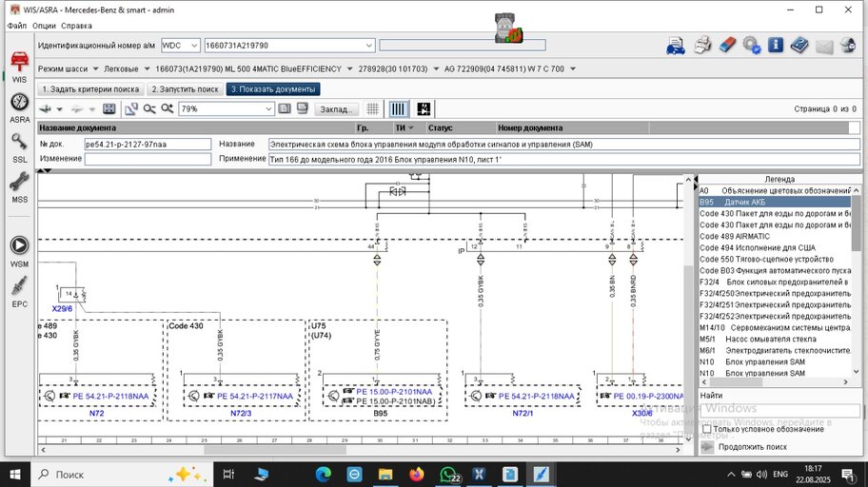Launch WSM module from sidebar

[x=19, y=252]
